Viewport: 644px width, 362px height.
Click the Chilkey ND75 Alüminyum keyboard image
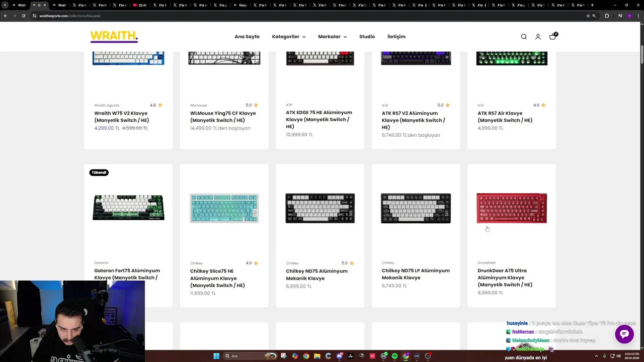[320, 208]
